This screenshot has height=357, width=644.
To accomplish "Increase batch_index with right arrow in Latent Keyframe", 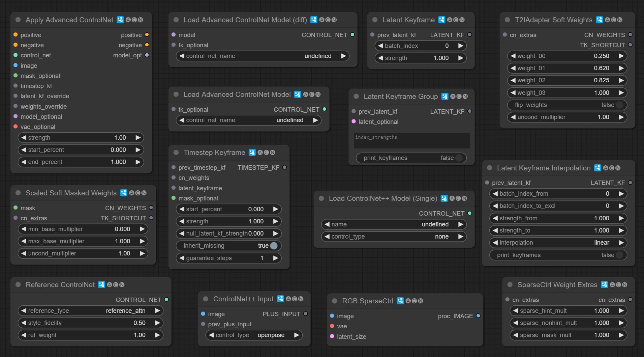I will (461, 46).
